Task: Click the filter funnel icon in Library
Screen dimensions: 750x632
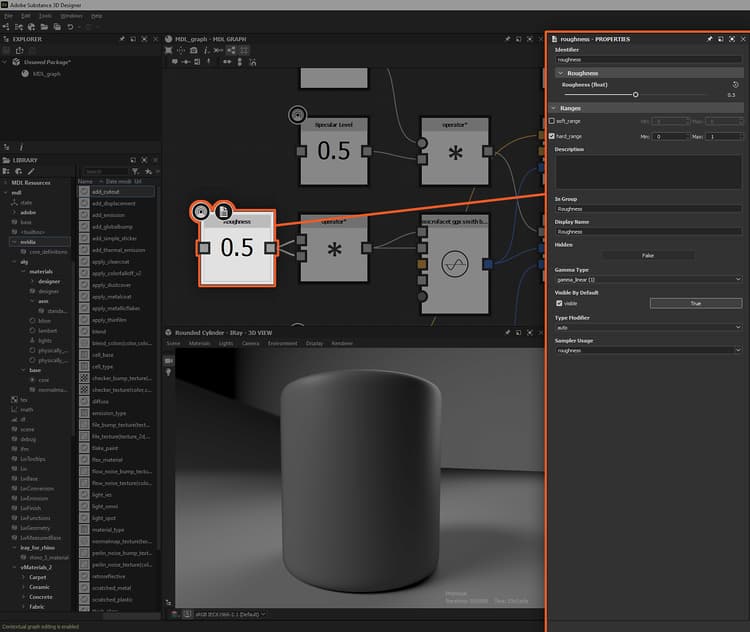Action: [136, 171]
